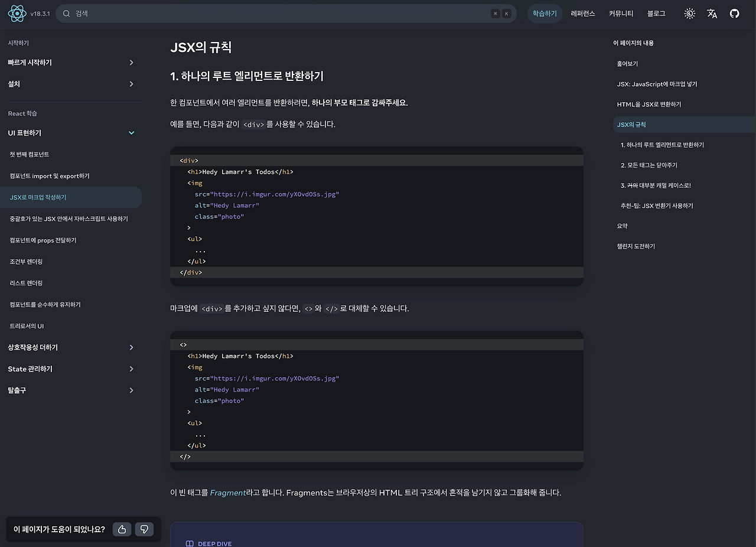This screenshot has height=547, width=756.
Task: Open 리스트 렌더링 sidebar page
Action: pyautogui.click(x=26, y=283)
